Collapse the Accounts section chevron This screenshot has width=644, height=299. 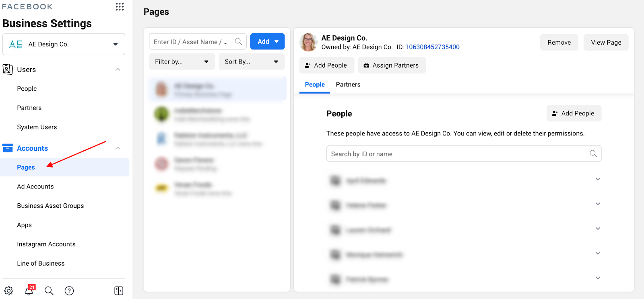click(x=118, y=148)
